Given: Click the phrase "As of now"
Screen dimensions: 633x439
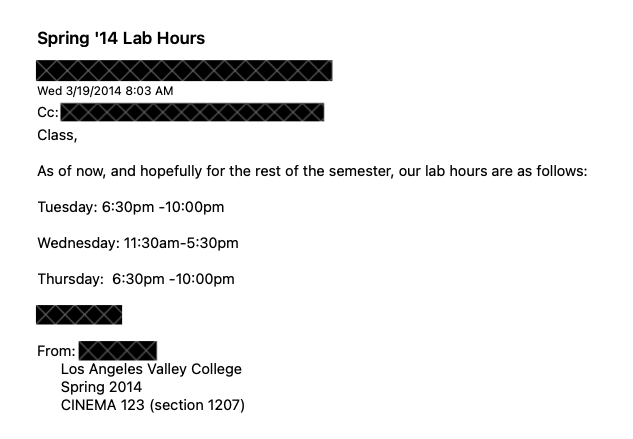Looking at the screenshot, I should [67, 171].
